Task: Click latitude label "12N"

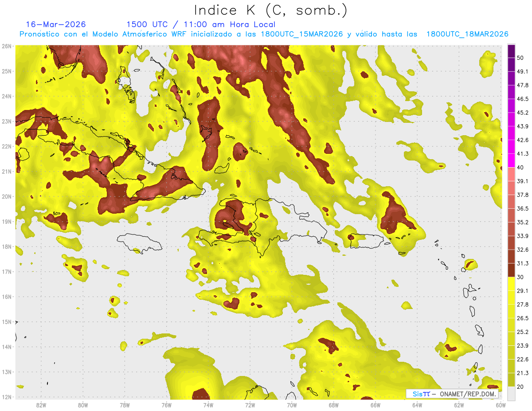Action: (7, 397)
